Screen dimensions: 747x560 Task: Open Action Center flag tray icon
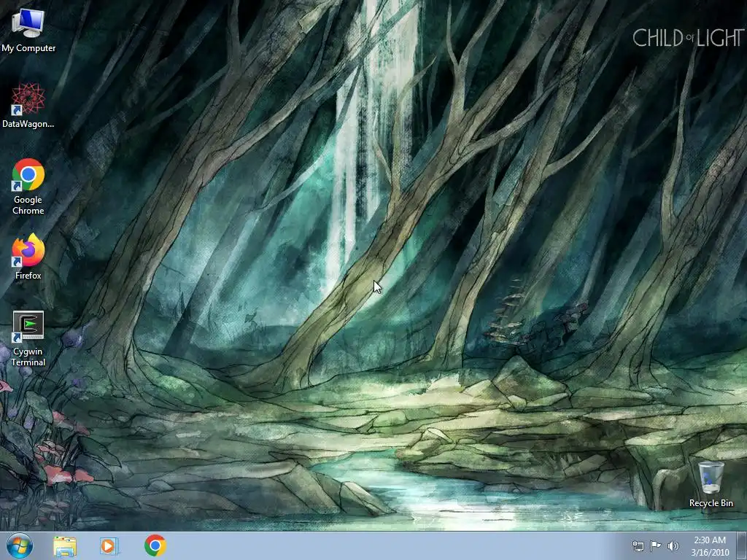point(656,546)
